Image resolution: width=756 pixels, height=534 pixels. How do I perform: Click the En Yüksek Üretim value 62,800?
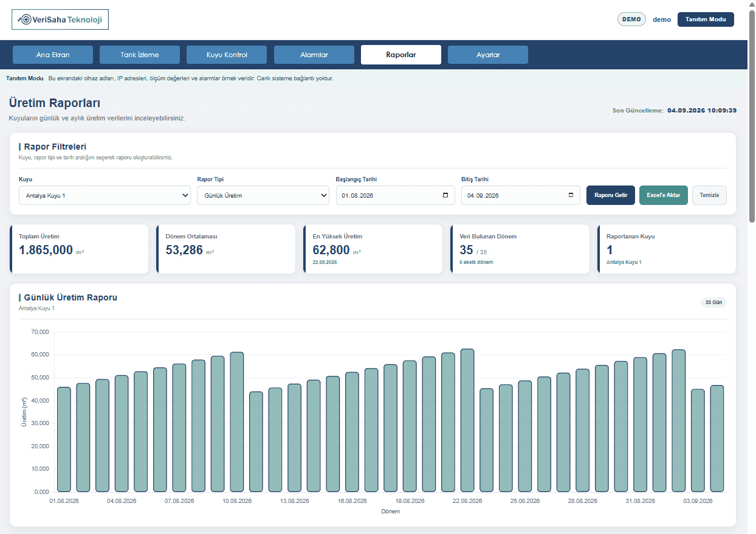331,250
